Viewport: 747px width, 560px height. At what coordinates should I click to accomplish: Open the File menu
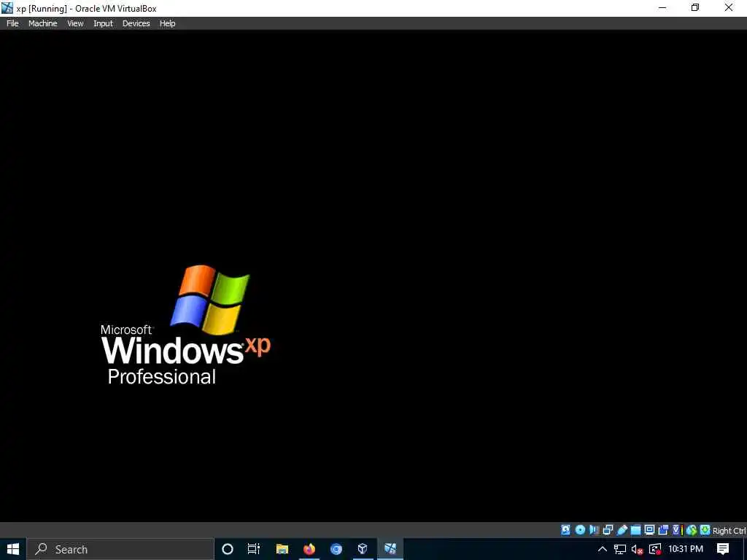pyautogui.click(x=12, y=23)
